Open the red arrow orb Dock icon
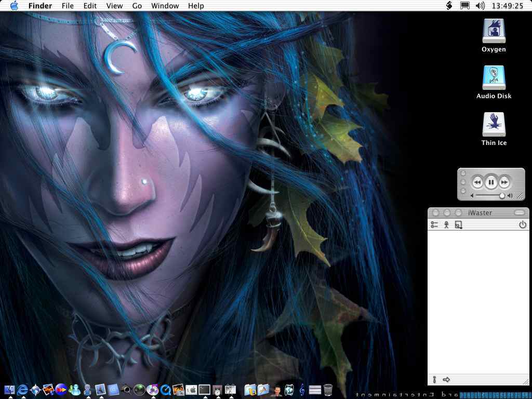Screen dimensions: 532x399 pyautogui.click(x=61, y=390)
